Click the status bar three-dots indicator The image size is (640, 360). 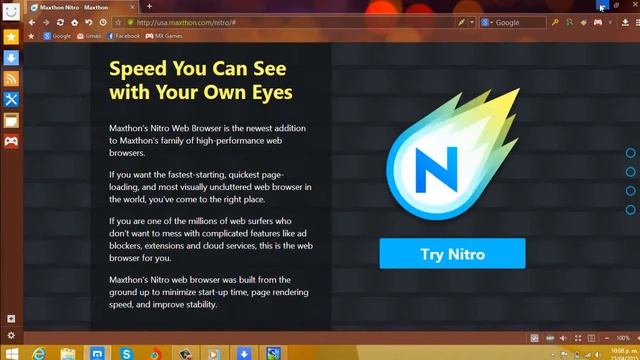point(550,338)
